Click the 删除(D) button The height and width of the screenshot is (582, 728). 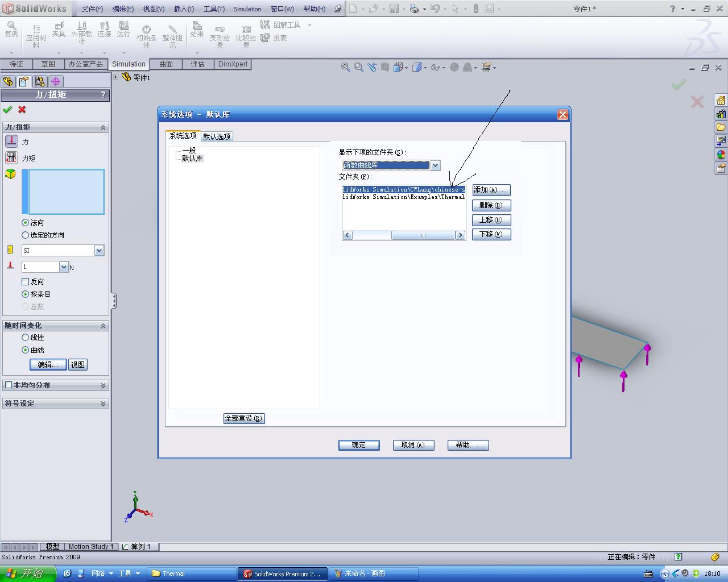click(491, 205)
